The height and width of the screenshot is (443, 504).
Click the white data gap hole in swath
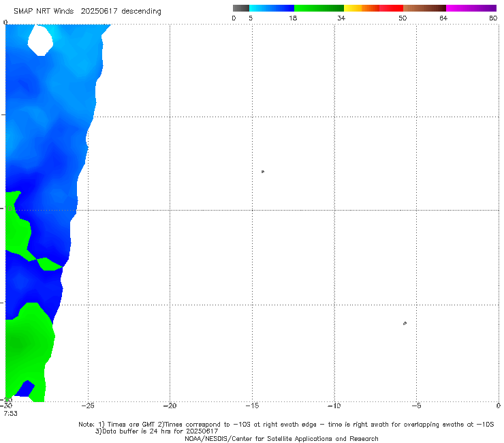pos(40,40)
